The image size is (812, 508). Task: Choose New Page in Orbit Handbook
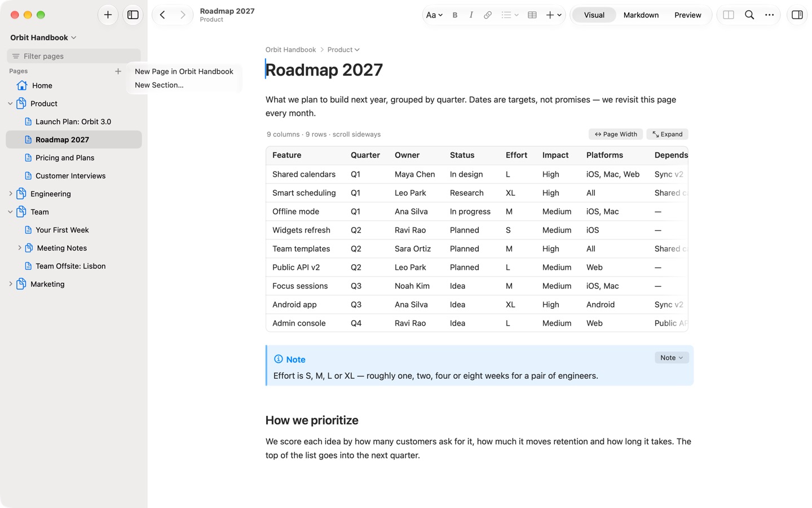(184, 72)
